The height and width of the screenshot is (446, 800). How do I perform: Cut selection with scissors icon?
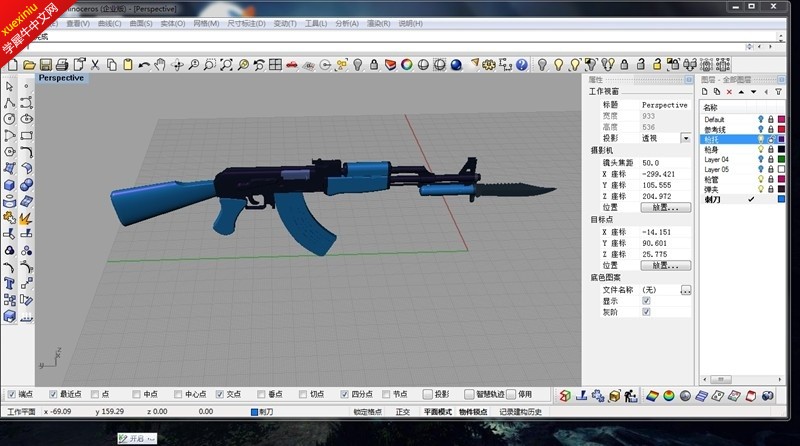(x=95, y=65)
